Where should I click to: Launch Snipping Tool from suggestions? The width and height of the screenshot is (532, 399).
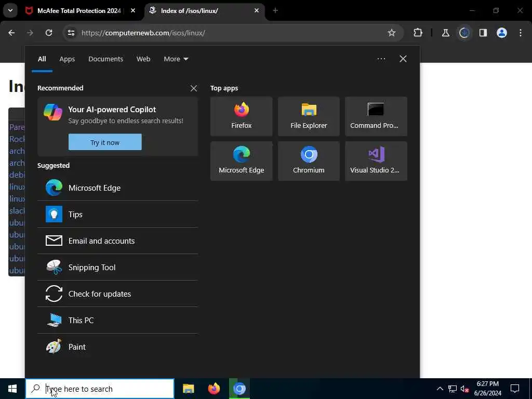[117, 267]
